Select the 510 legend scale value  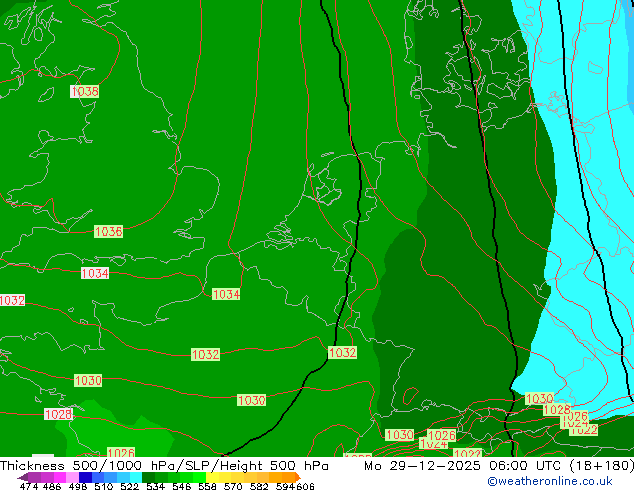(104, 486)
